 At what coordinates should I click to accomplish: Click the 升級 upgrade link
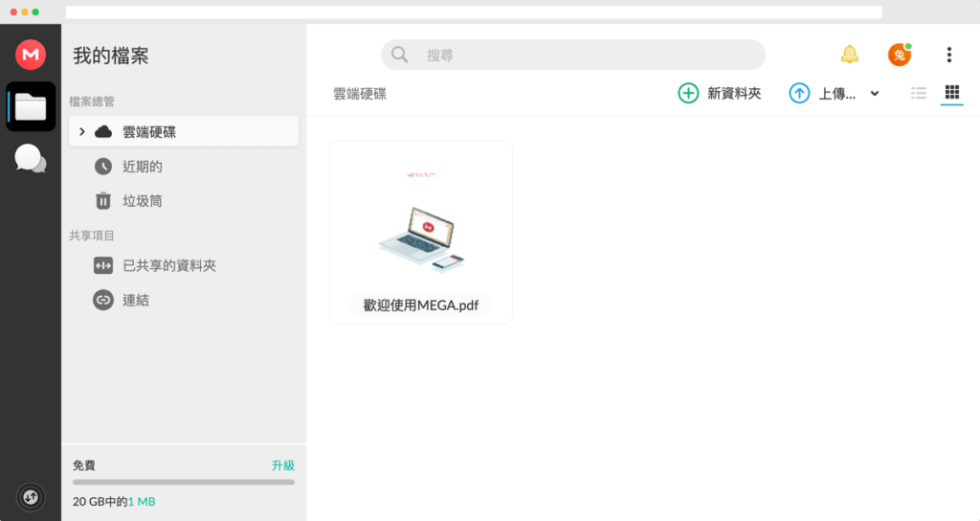pyautogui.click(x=283, y=465)
